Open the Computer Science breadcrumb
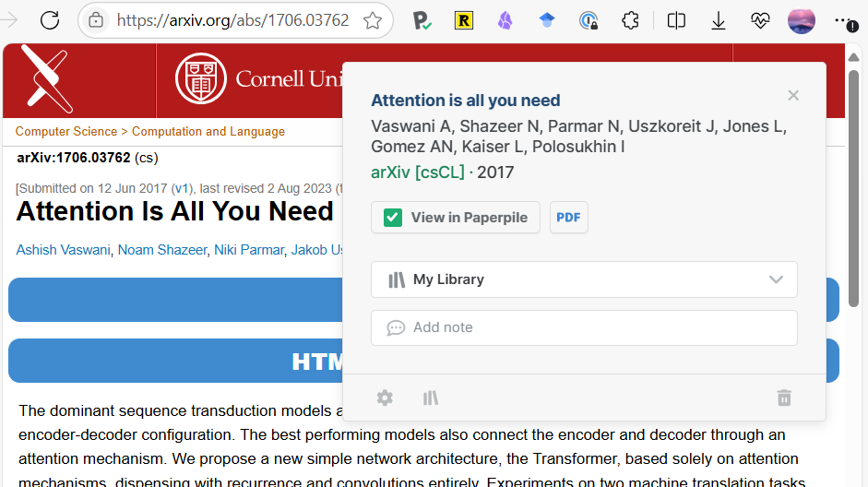868x487 pixels. click(x=65, y=132)
